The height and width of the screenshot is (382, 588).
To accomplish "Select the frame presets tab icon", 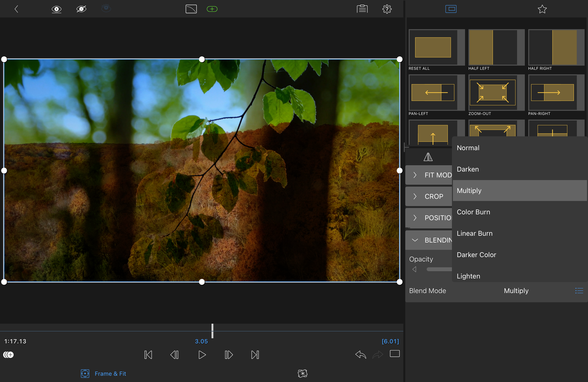I will coord(451,9).
